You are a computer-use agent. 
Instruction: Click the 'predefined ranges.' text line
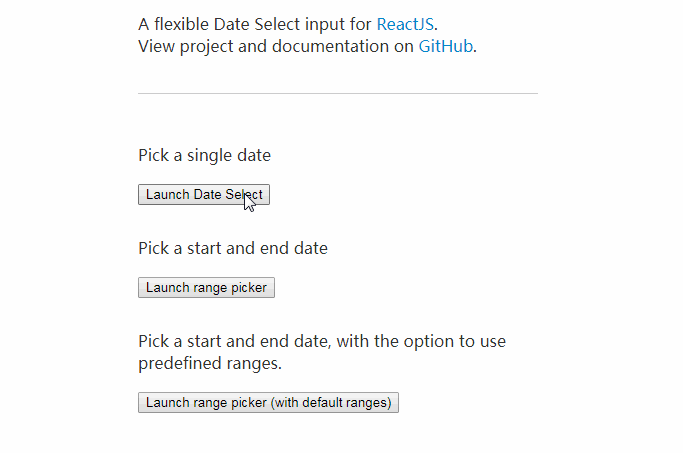[x=210, y=364]
